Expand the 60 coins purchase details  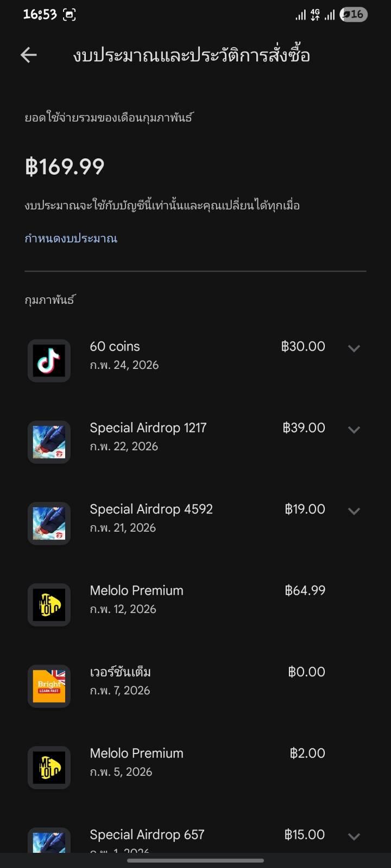354,348
